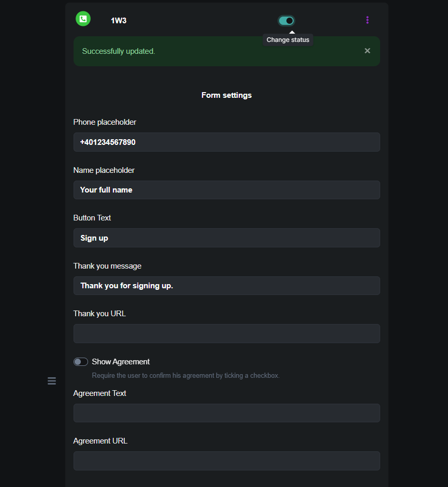448x487 pixels.
Task: Click the Agreement URL label
Action: 100,441
